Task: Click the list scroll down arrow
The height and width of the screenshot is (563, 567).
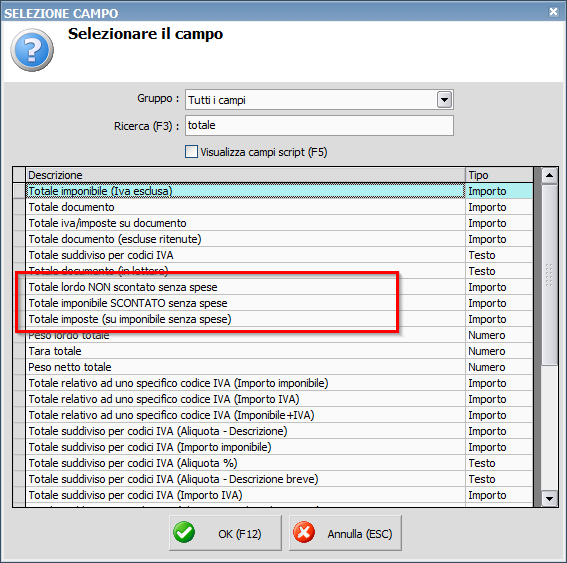Action: click(x=549, y=499)
